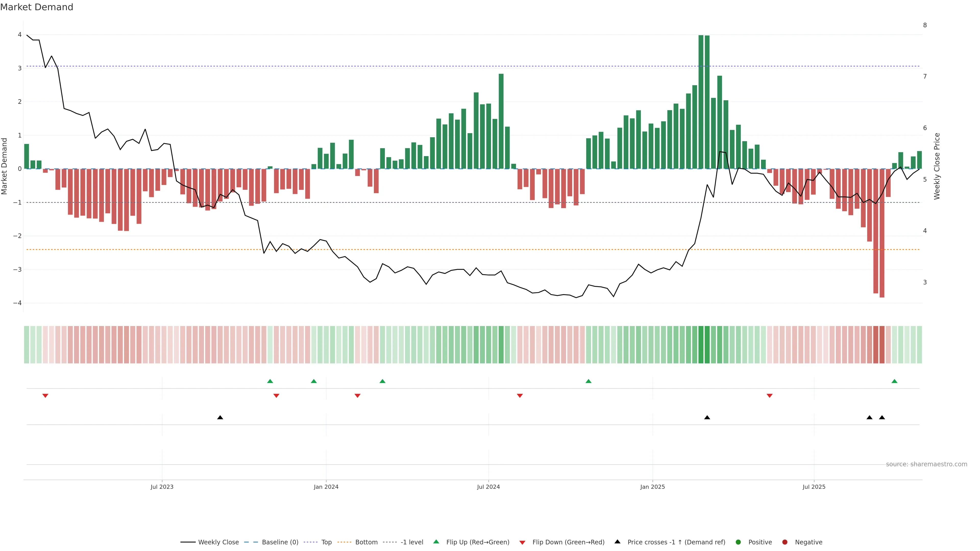This screenshot has height=551, width=980.
Task: Click the Negative red circle legend icon
Action: coord(785,542)
